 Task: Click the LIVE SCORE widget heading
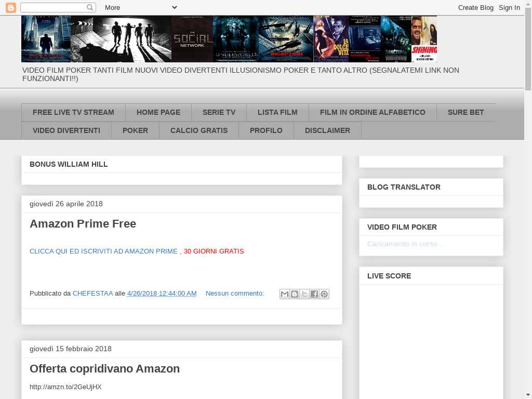point(389,276)
